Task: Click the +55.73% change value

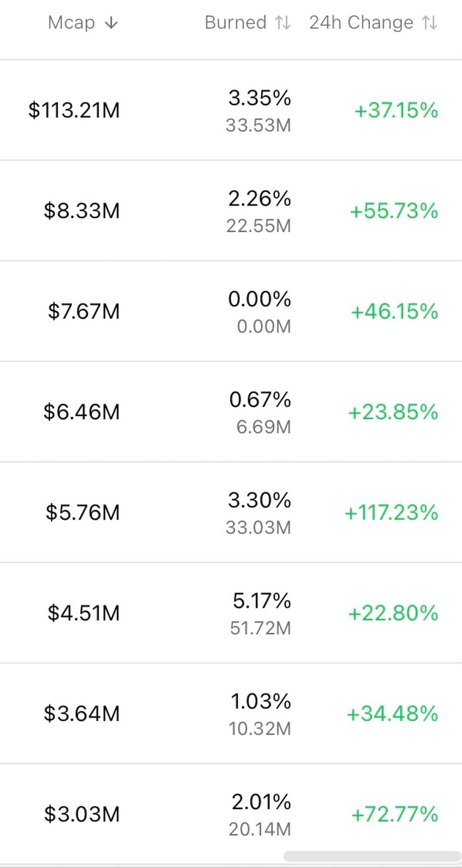Action: [394, 211]
